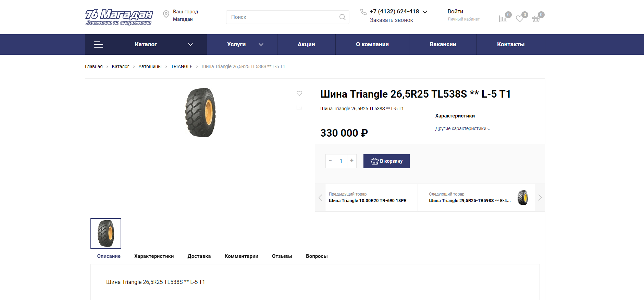Switch to Доставка tab
The image size is (644, 300).
click(x=199, y=256)
